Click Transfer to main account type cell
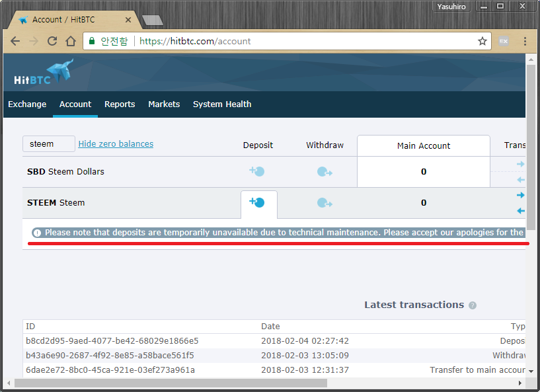This screenshot has width=540, height=392. (477, 370)
